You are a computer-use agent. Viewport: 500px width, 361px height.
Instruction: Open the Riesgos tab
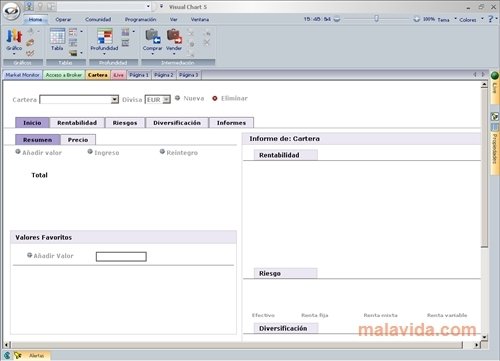coord(125,123)
